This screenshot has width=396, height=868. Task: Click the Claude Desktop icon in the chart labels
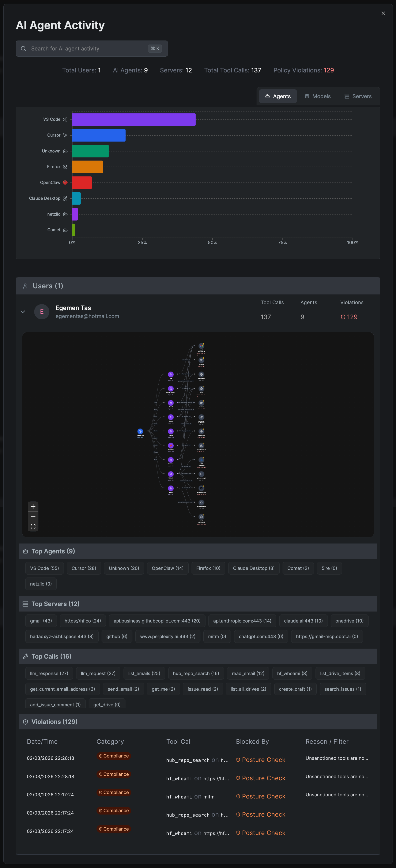[65, 198]
